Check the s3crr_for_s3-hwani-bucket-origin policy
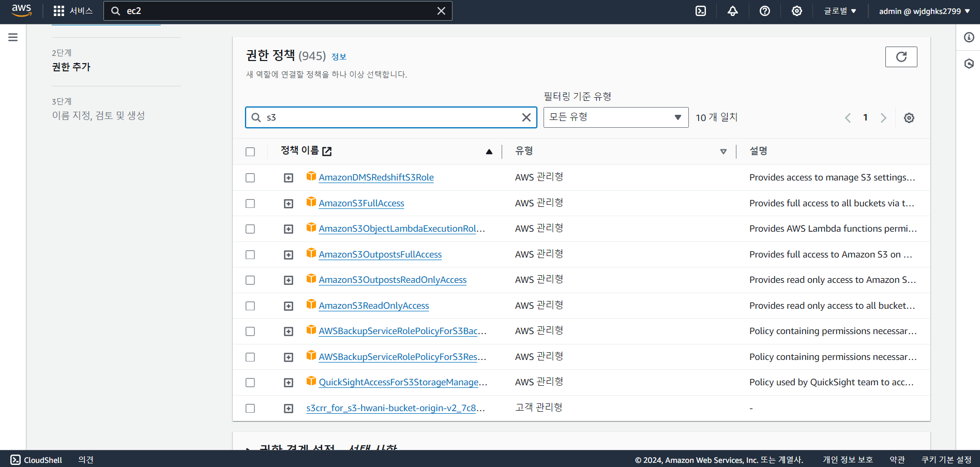Viewport: 980px width, 467px height. [250, 409]
